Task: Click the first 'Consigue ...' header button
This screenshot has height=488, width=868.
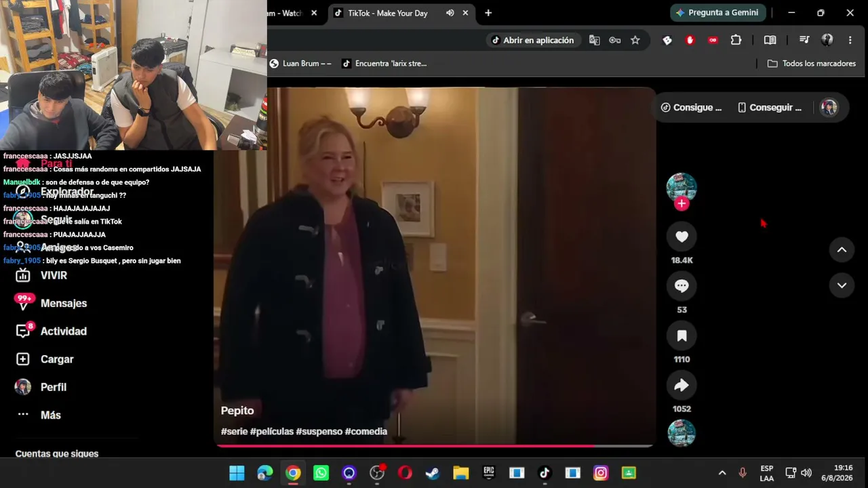Action: point(691,107)
